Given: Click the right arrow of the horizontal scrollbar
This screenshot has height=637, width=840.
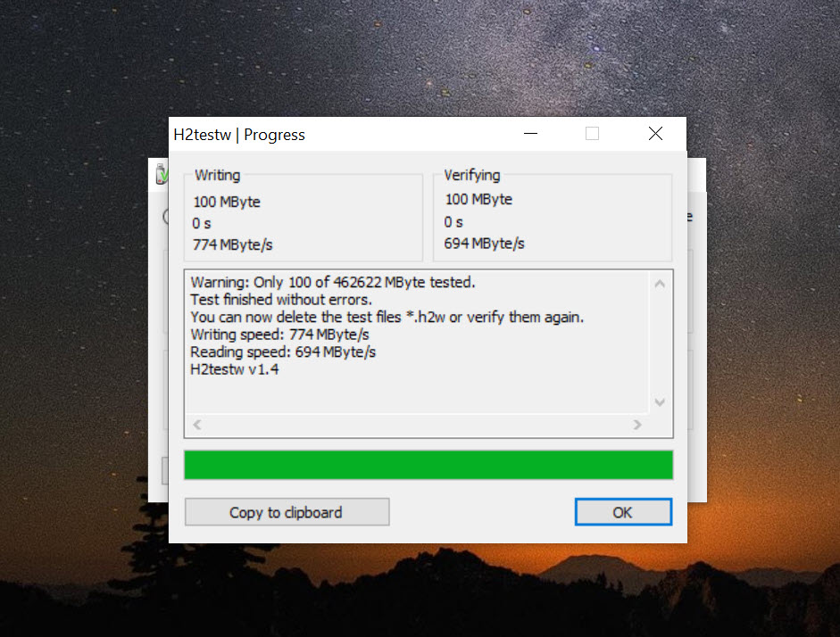Looking at the screenshot, I should (x=637, y=425).
